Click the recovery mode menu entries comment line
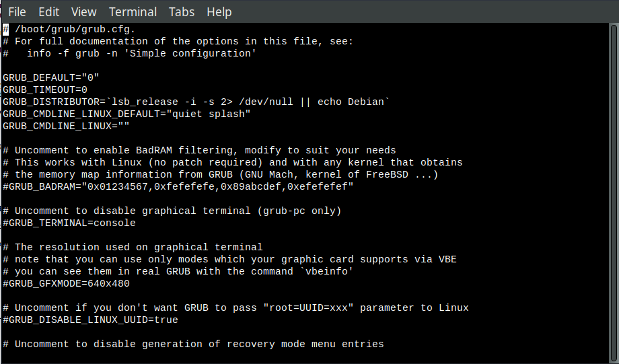The image size is (619, 364). coord(194,344)
